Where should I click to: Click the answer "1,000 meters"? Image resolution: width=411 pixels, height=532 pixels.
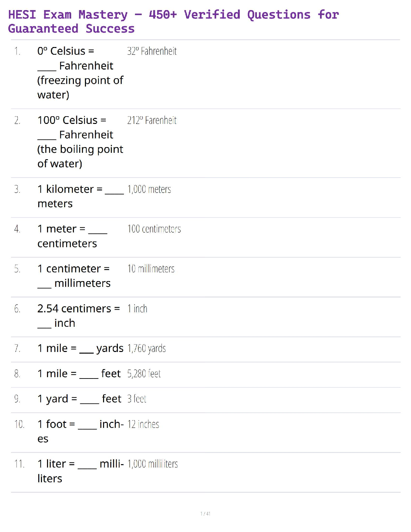pyautogui.click(x=149, y=189)
